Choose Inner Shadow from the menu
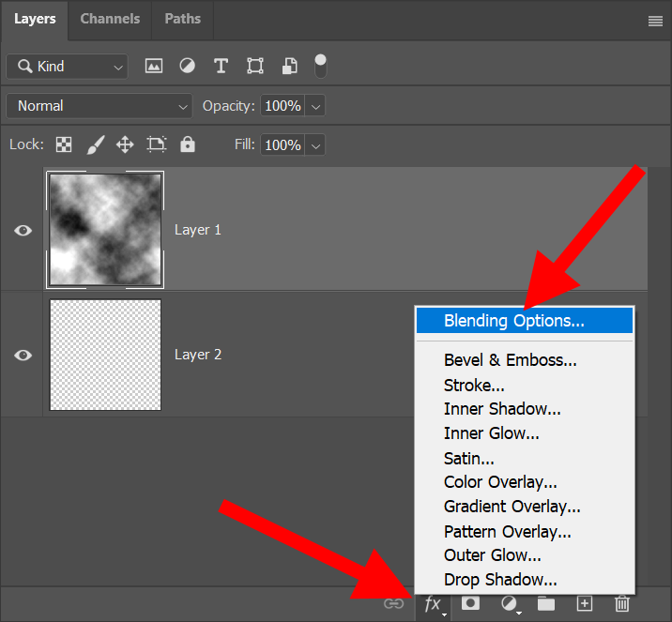This screenshot has height=622, width=672. coord(525,409)
